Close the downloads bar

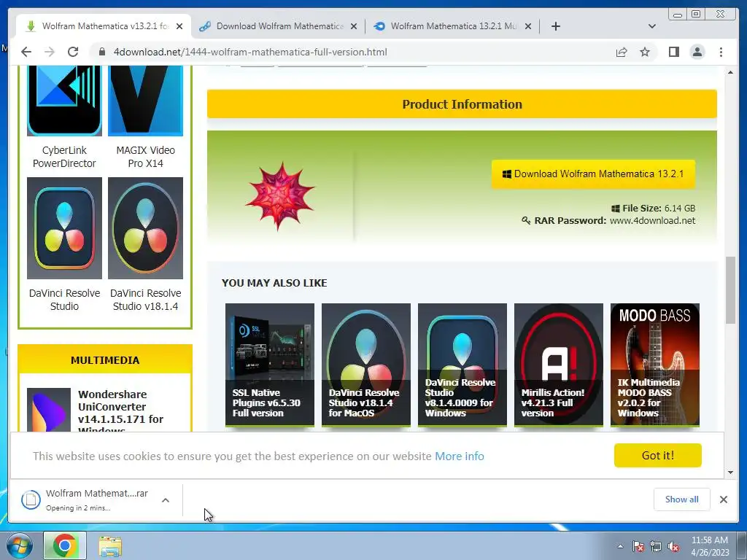point(723,499)
